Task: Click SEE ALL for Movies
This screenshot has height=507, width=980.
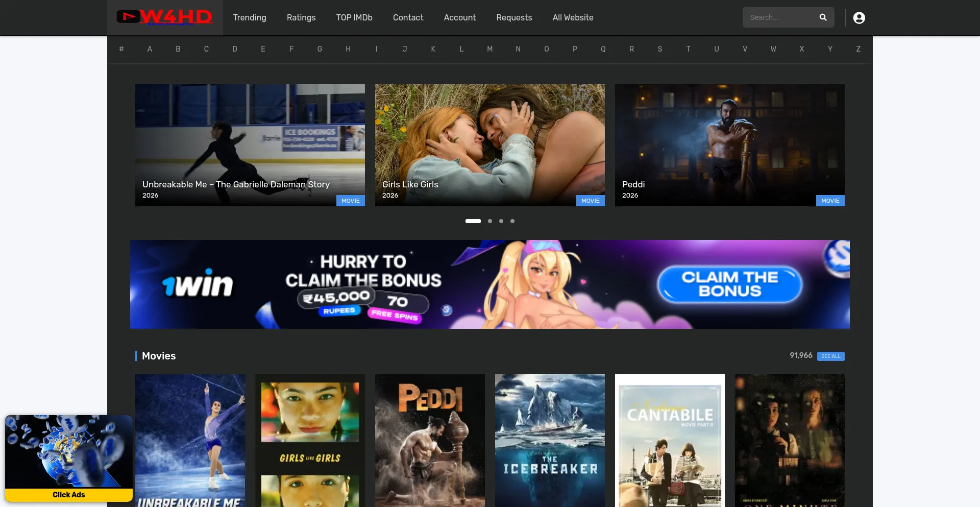Action: (x=830, y=356)
